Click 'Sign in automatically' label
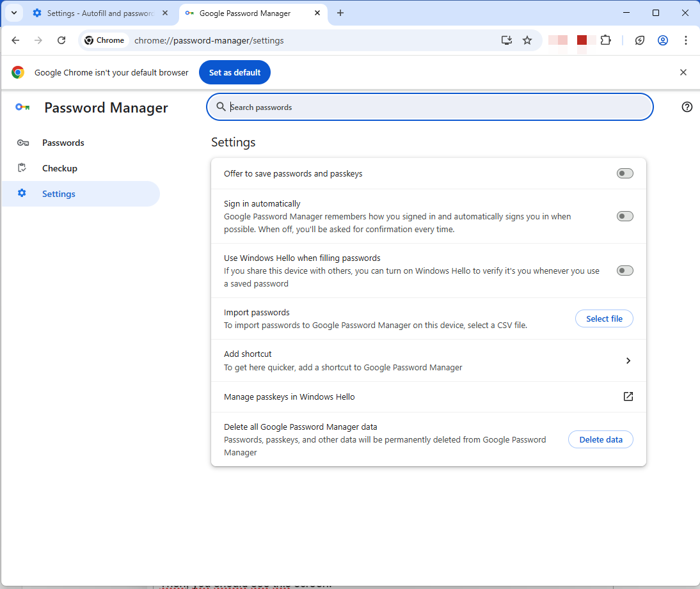Viewport: 700px width, 589px height. pyautogui.click(x=262, y=203)
